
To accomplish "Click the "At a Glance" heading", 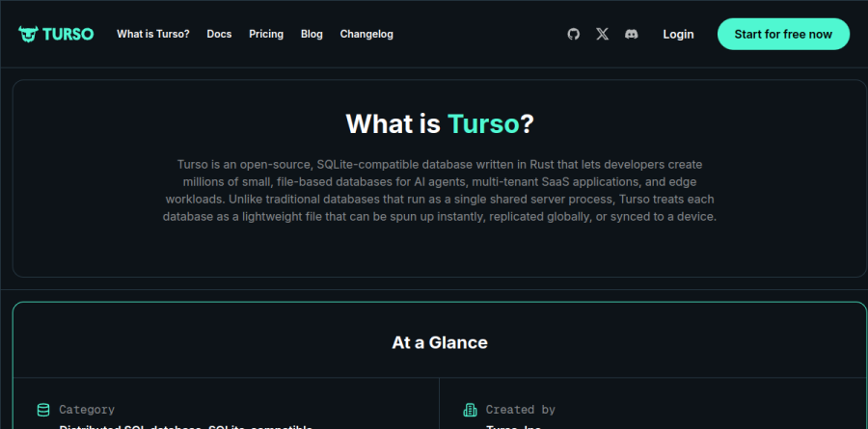I will pyautogui.click(x=440, y=342).
